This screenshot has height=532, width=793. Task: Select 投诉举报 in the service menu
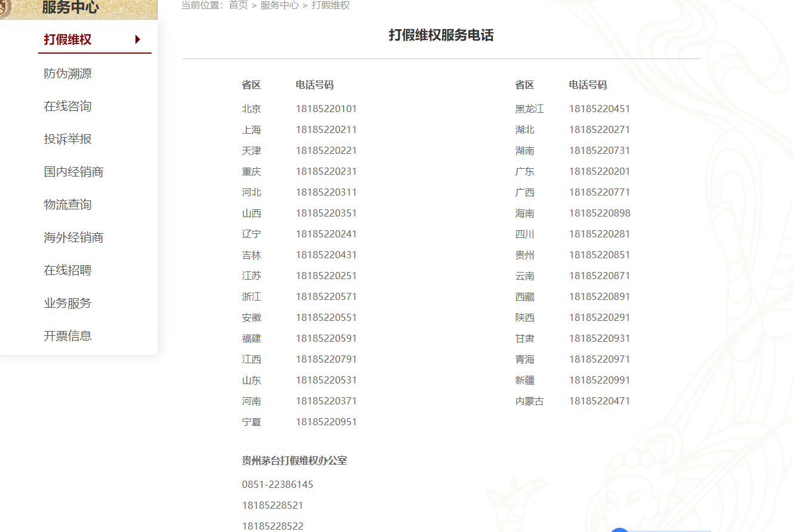[67, 139]
